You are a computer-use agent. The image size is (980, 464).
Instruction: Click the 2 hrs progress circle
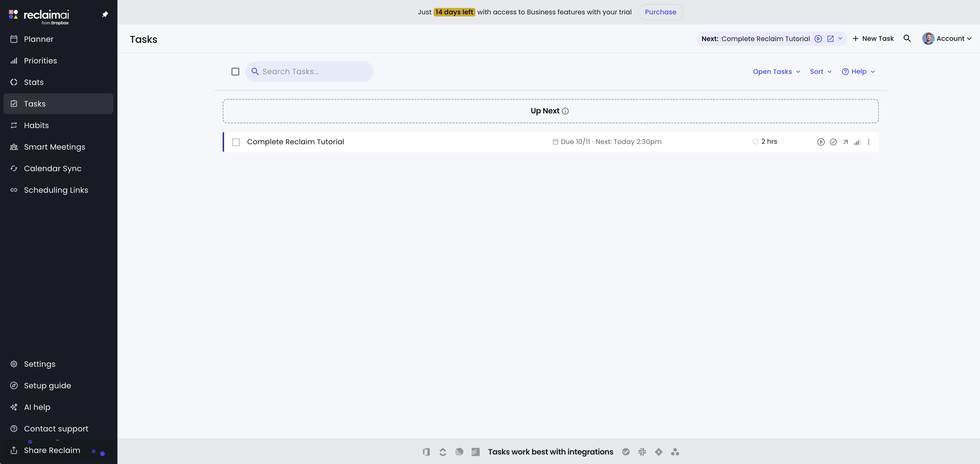coord(755,142)
